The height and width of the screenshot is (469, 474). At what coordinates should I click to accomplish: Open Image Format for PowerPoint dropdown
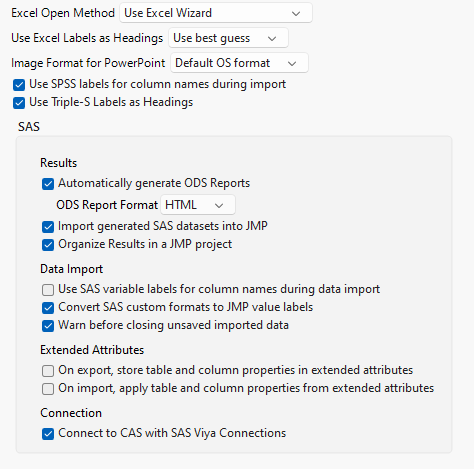point(239,63)
